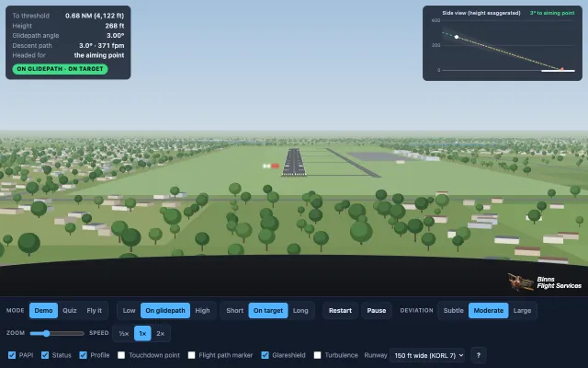The height and width of the screenshot is (368, 588).
Task: Click the PAPI lights beside the runway
Action: pyautogui.click(x=271, y=166)
